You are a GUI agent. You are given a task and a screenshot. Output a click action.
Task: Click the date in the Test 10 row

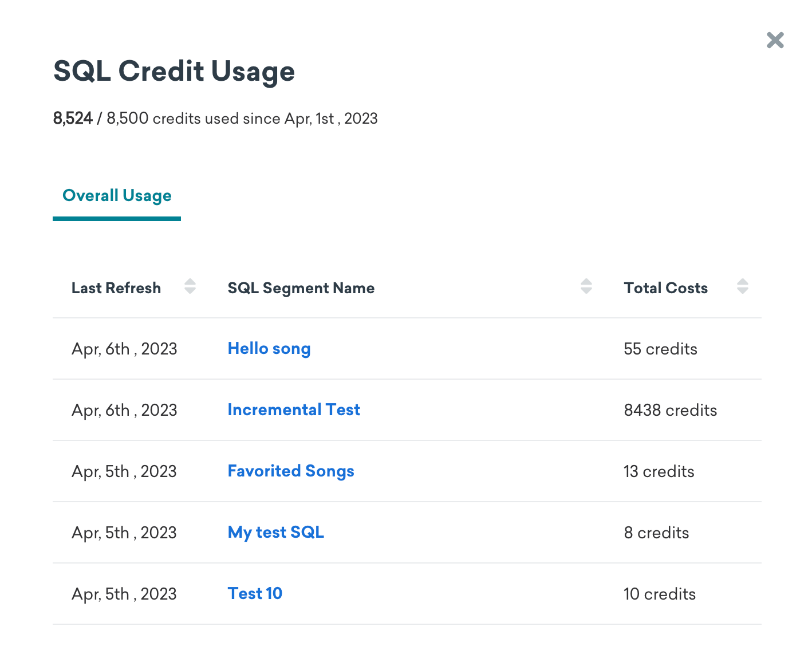pos(124,594)
